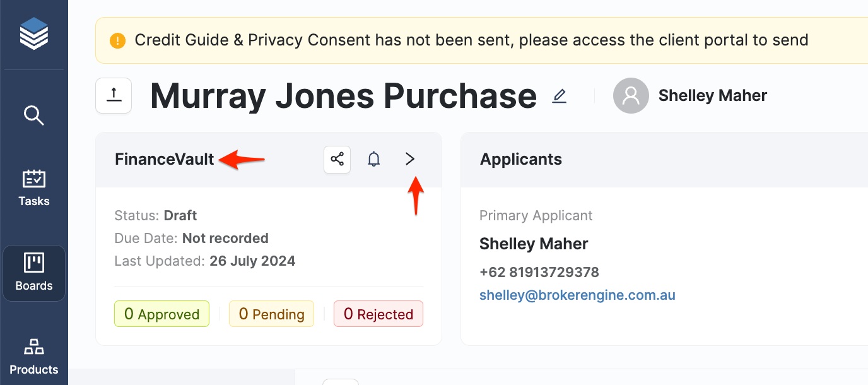Image resolution: width=868 pixels, height=385 pixels.
Task: Click the Primary Applicant name Shelley Maher
Action: point(534,244)
